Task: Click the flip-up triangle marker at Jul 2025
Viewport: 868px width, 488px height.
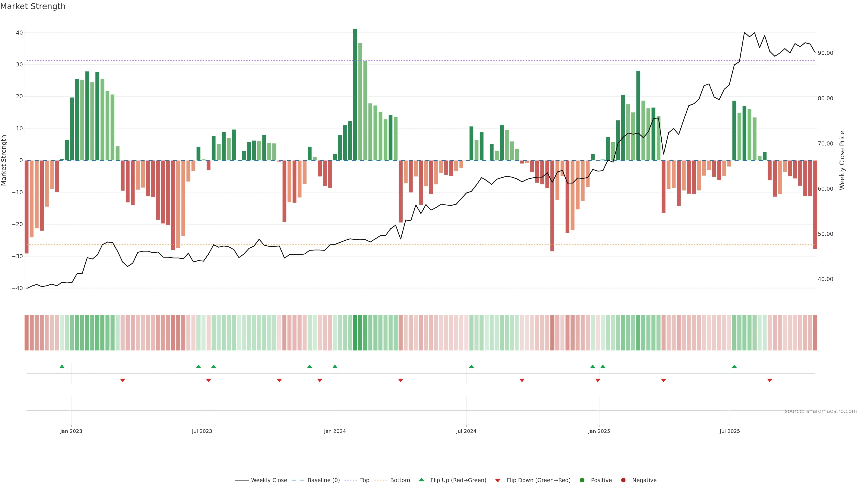Action: coord(734,366)
